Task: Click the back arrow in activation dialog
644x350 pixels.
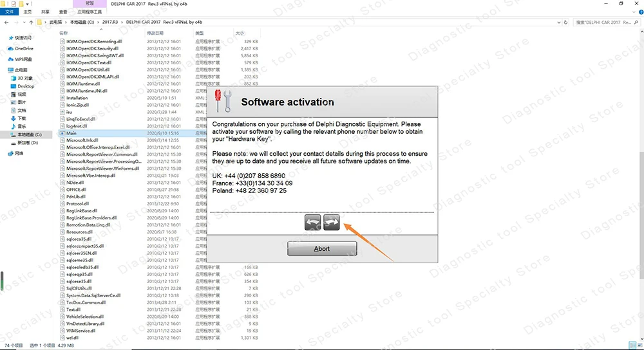Action: pos(312,222)
